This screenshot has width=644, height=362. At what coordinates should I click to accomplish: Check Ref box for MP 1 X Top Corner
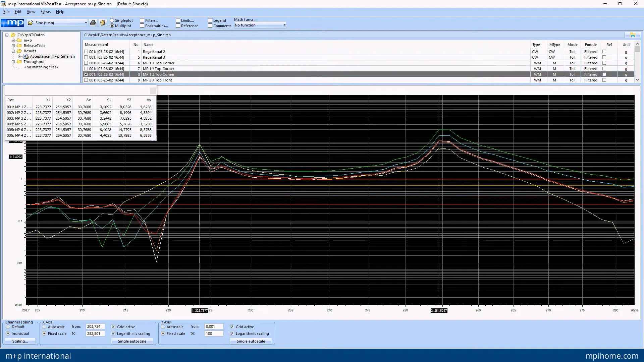click(x=604, y=63)
